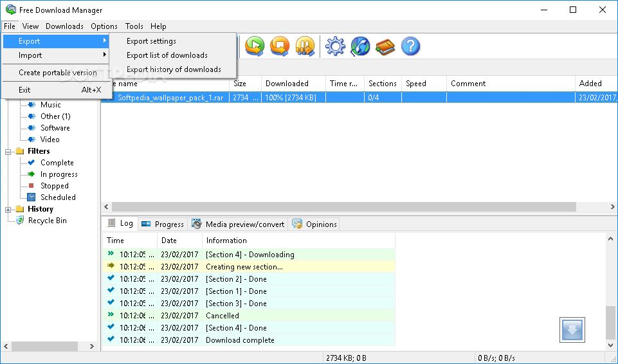Sort by the Added column header
Image resolution: width=618 pixels, height=364 pixels.
point(596,84)
